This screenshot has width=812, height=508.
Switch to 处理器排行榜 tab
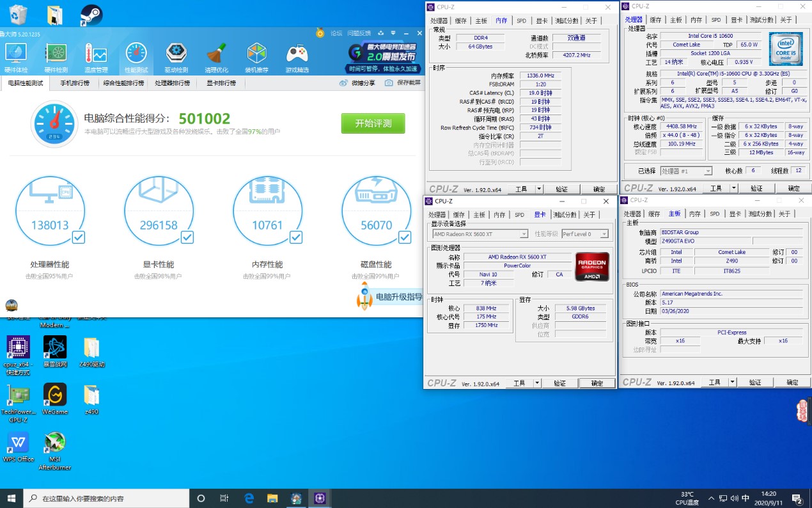coord(172,83)
